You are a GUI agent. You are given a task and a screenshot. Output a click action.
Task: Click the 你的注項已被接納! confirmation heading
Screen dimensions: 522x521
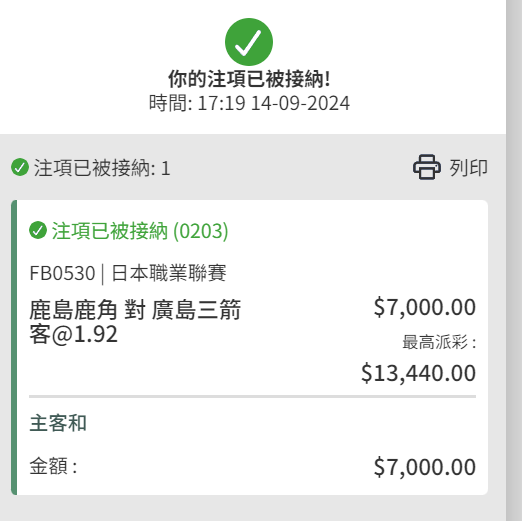(x=249, y=79)
